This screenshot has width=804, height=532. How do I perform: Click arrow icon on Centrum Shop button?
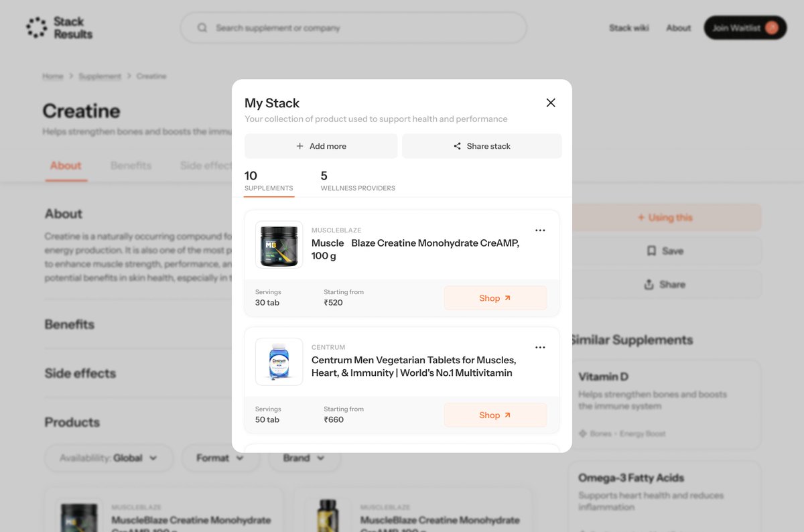coord(507,415)
